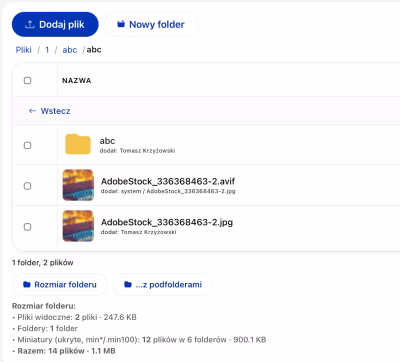Click the 'Razem: 14 plików' total line

click(x=64, y=351)
